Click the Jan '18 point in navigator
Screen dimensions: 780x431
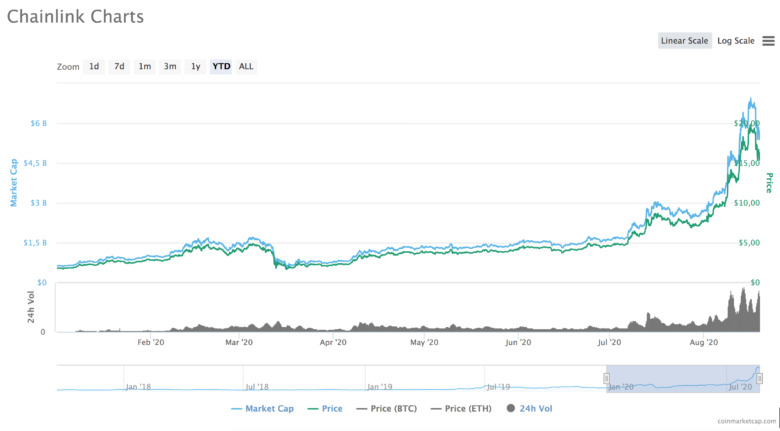tap(138, 387)
